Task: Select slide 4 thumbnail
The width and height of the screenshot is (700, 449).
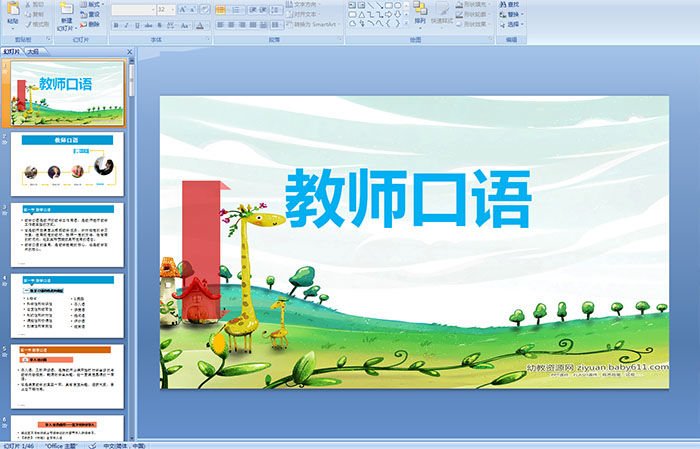Action: [67, 306]
